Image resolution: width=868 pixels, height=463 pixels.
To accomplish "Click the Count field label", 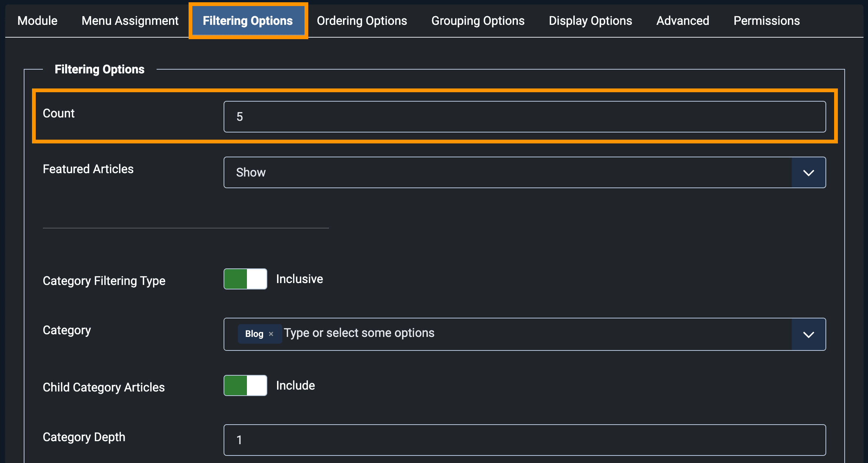I will pos(59,113).
